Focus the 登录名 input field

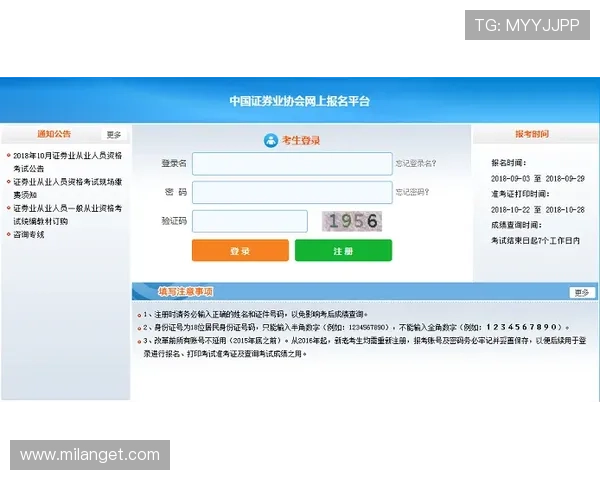pos(292,164)
